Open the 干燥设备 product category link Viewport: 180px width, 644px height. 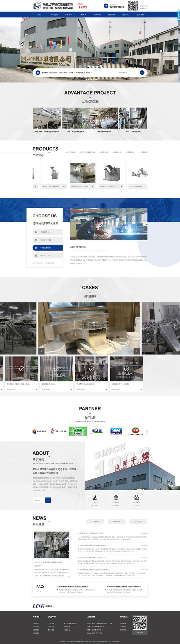click(71, 152)
